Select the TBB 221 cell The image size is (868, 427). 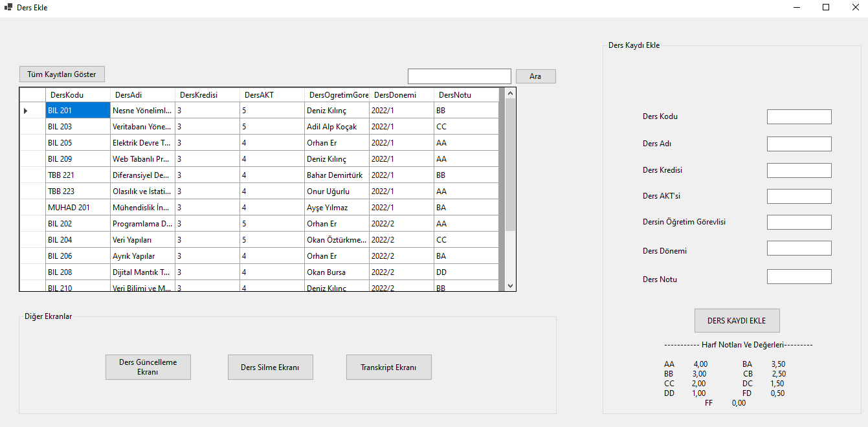[x=78, y=175]
